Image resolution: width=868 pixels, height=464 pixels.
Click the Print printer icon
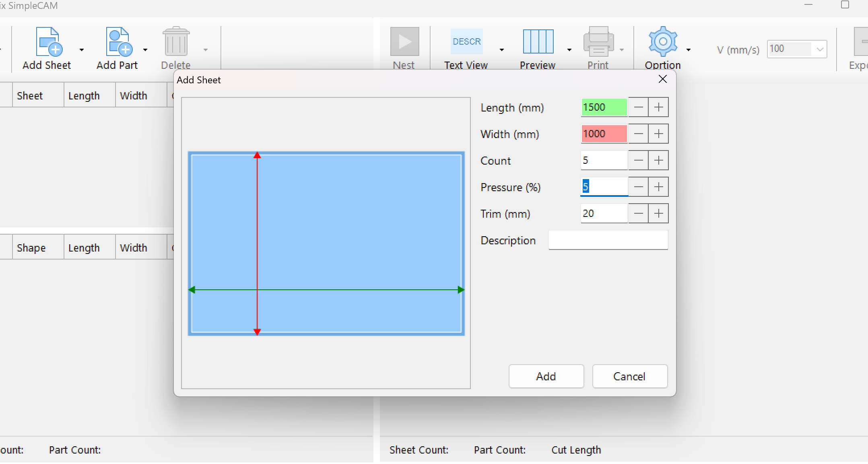598,42
